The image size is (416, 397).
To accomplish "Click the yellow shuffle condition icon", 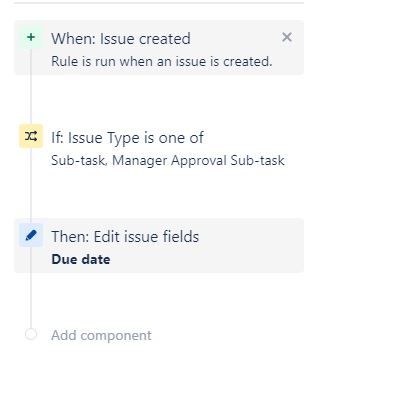I will point(31,136).
